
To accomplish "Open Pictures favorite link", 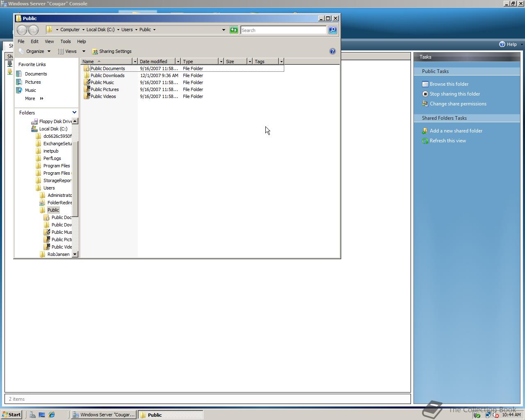I will point(33,82).
